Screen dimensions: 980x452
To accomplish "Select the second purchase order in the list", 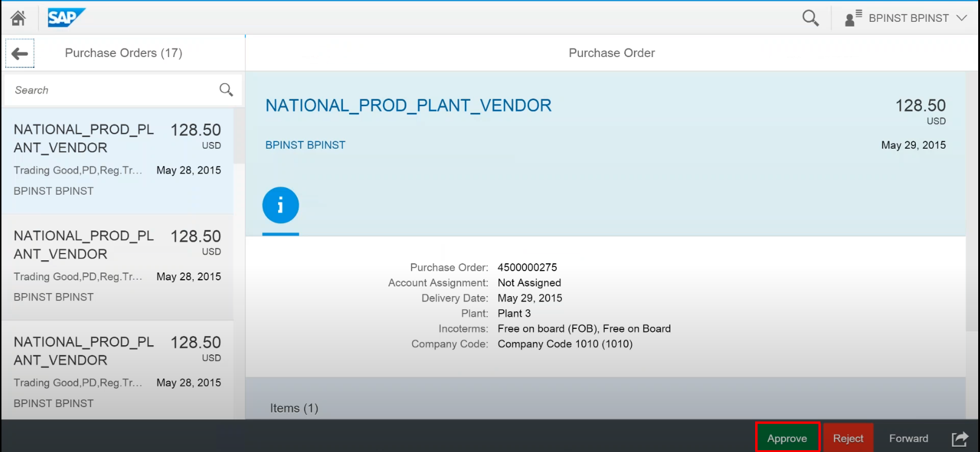I will [117, 266].
